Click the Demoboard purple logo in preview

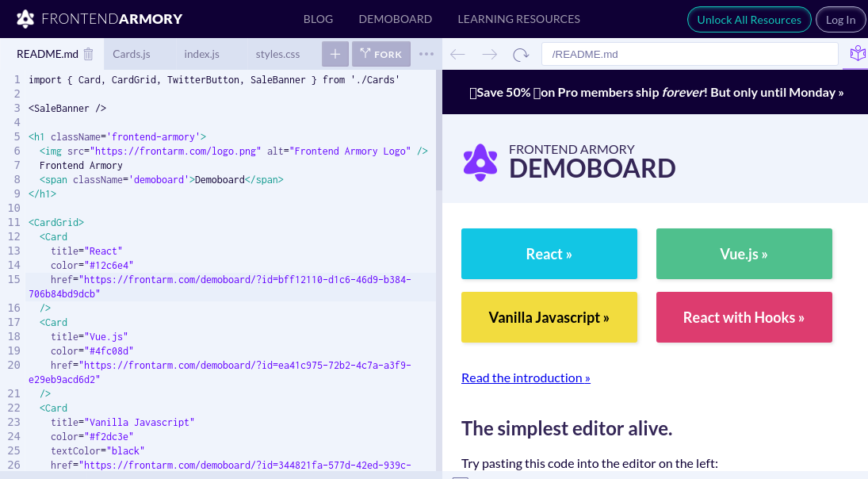(480, 163)
